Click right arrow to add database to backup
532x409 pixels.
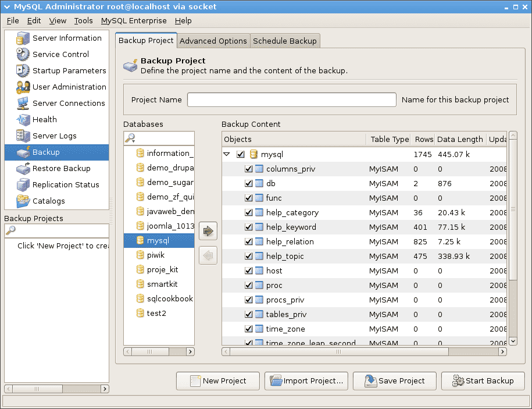pyautogui.click(x=208, y=231)
